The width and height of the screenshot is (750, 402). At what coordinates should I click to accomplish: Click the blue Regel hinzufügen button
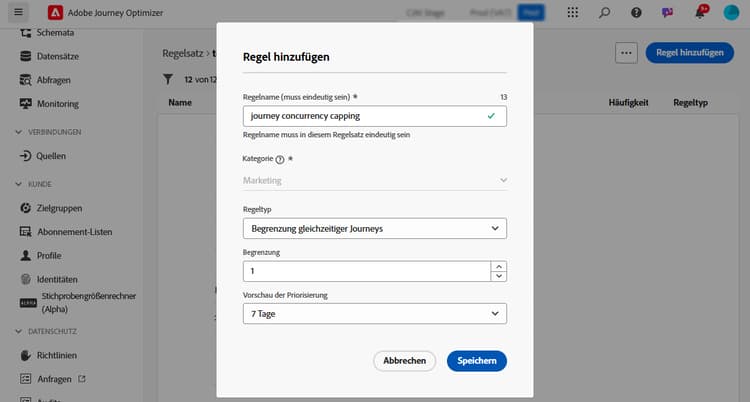(x=689, y=53)
